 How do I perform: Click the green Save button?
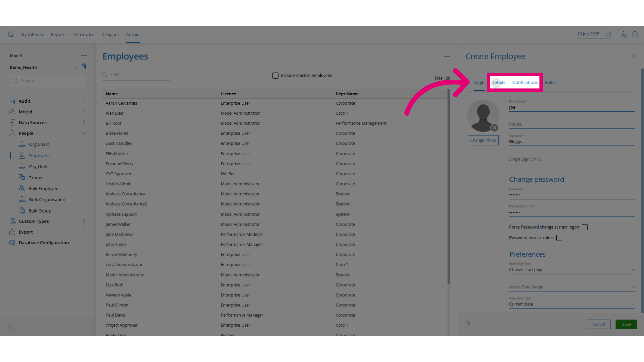pos(626,324)
